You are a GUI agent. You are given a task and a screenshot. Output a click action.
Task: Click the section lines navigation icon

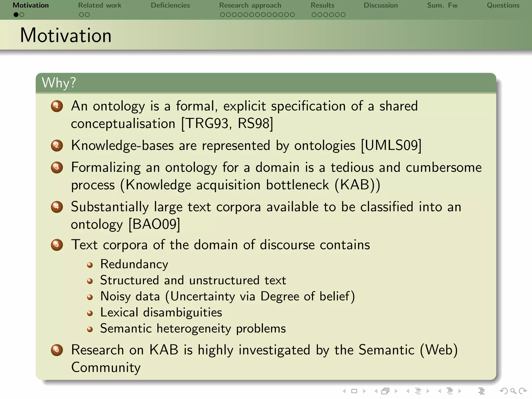(x=450, y=391)
